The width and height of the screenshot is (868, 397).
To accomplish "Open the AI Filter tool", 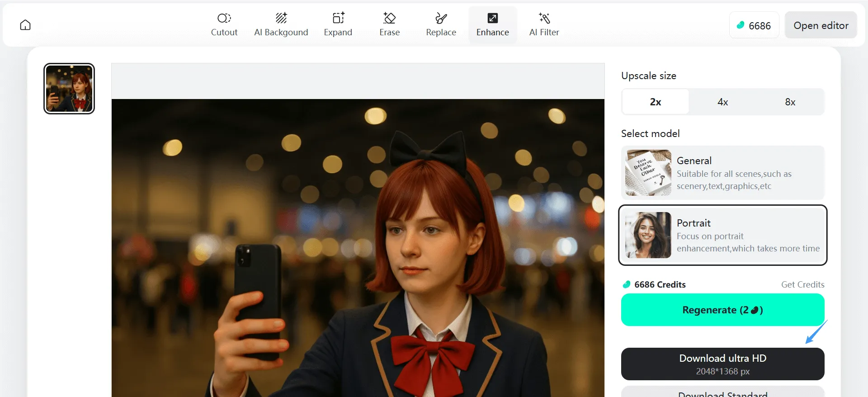I will 544,25.
